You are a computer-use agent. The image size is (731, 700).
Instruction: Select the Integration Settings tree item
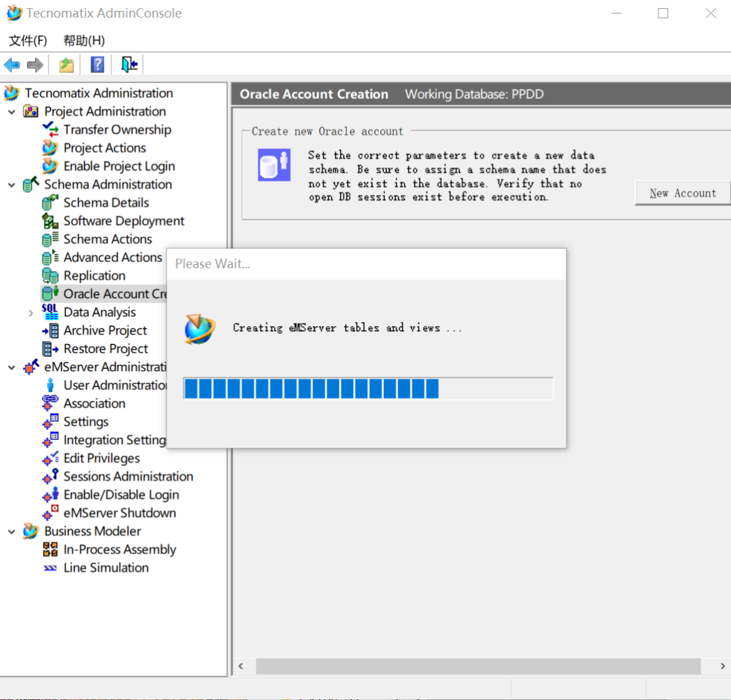(114, 440)
